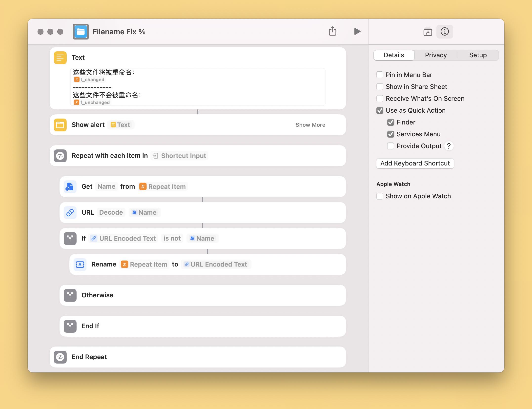Click the yellow Text action icon
This screenshot has height=409, width=532.
pyautogui.click(x=60, y=58)
